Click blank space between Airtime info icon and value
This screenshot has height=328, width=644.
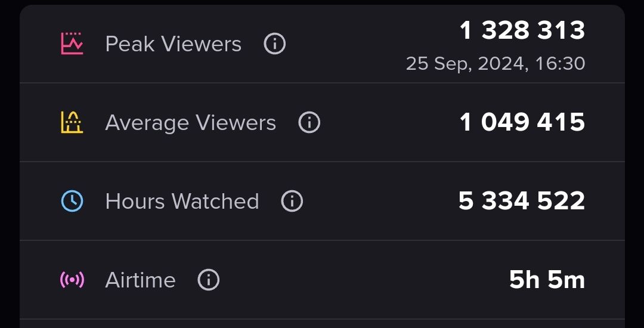pos(358,280)
